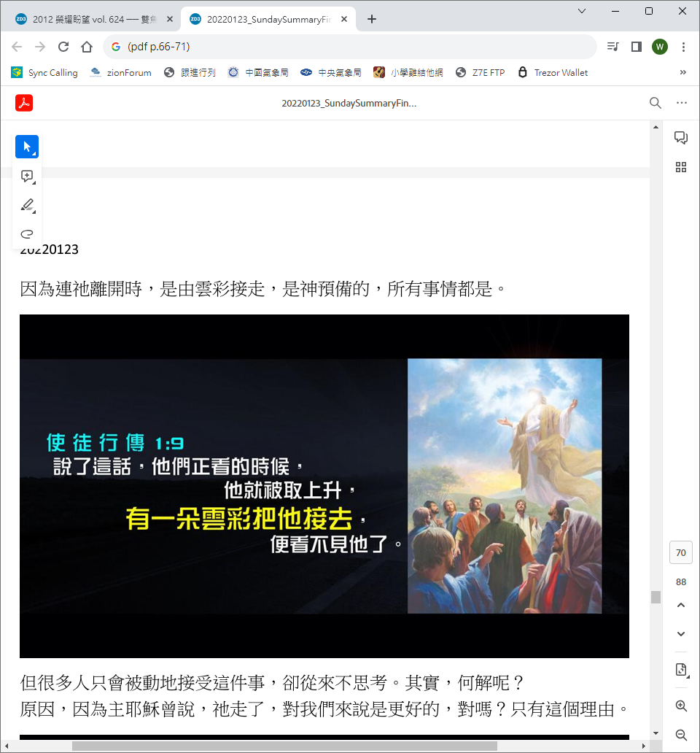Click the vertical scrollbar down arrow
The image size is (700, 753).
click(x=656, y=733)
